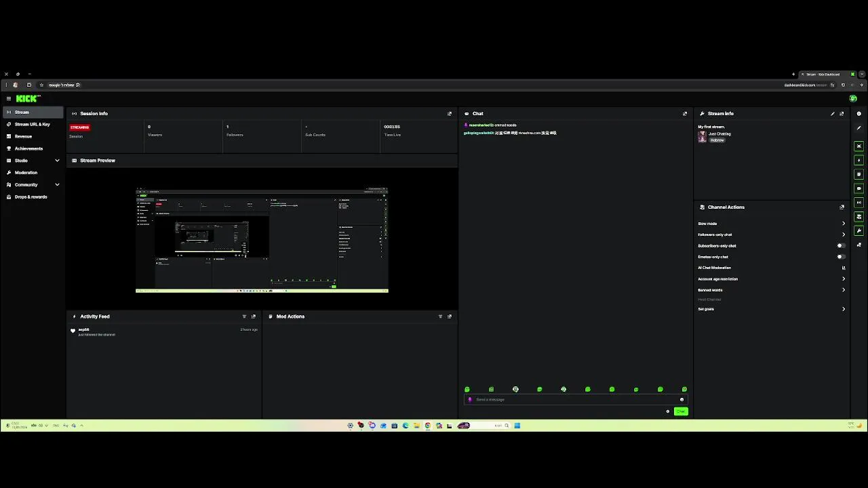The image size is (868, 488).
Task: Select the last green emote above message box
Action: (684, 390)
